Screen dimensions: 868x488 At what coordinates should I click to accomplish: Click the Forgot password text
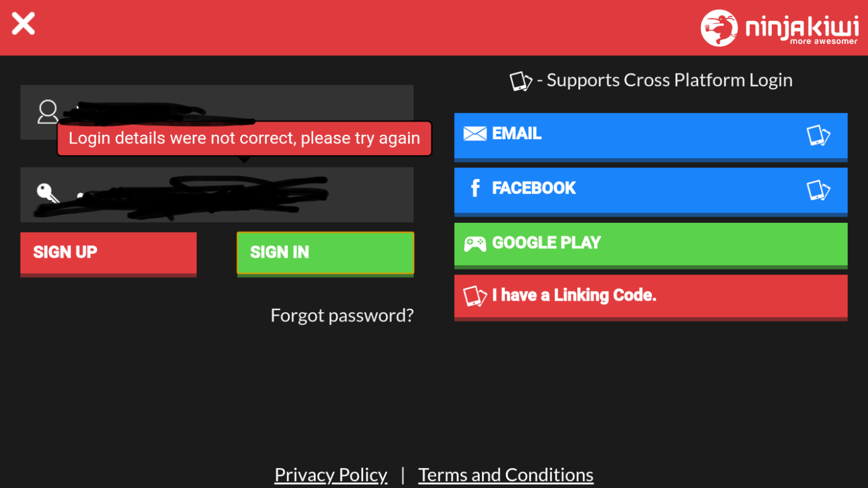(342, 314)
